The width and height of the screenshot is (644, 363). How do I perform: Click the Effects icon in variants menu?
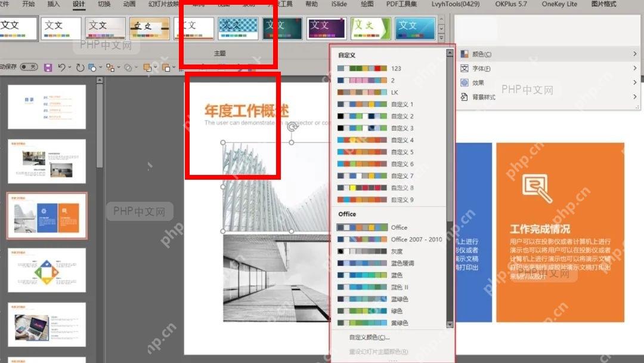pos(465,82)
